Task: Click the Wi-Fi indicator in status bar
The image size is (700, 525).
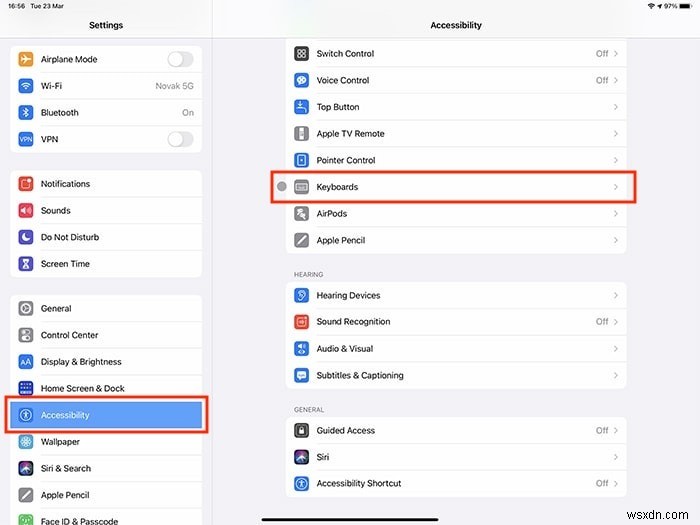Action: tap(651, 6)
